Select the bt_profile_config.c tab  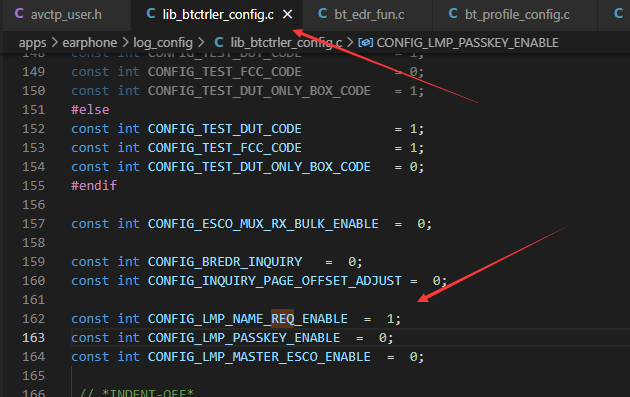[x=516, y=14]
